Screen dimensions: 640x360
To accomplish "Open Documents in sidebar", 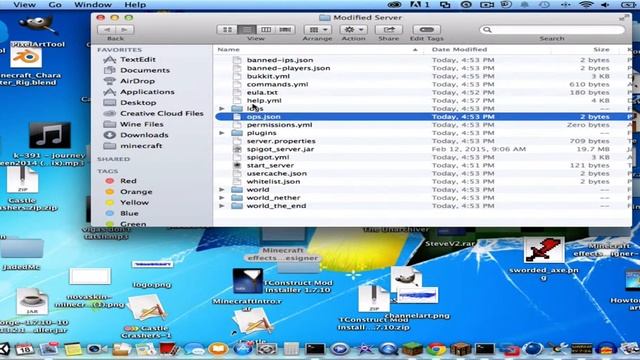I will pos(144,70).
